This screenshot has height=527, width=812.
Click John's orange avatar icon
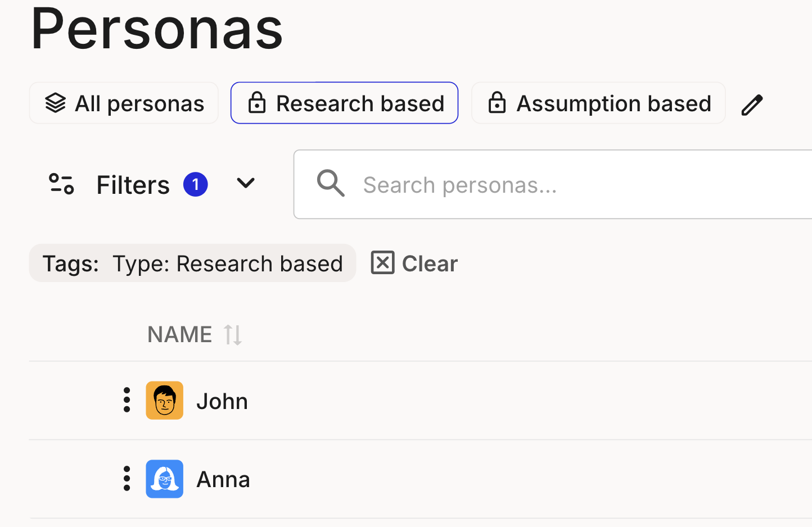(x=165, y=401)
